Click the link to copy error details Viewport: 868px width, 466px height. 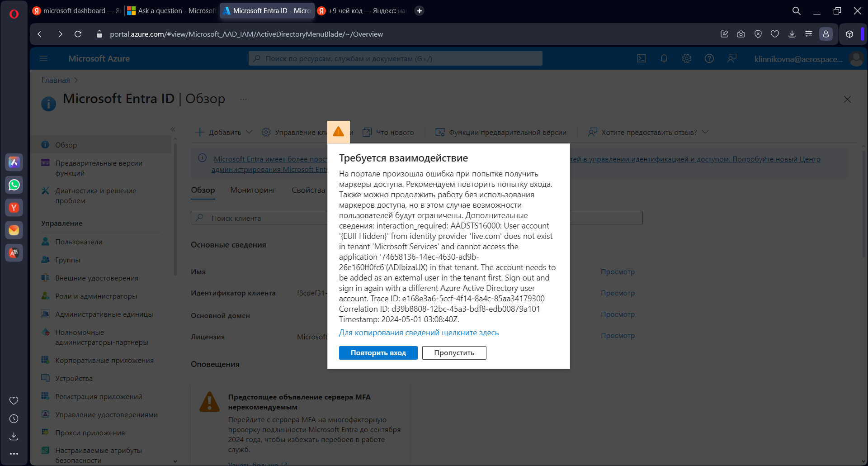(x=419, y=333)
